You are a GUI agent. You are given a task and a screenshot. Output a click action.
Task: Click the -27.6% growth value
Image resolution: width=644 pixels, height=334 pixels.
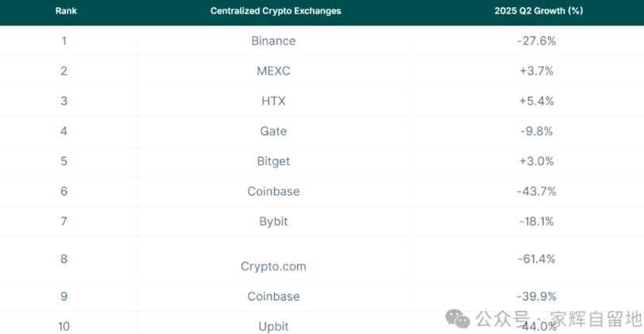(x=536, y=40)
